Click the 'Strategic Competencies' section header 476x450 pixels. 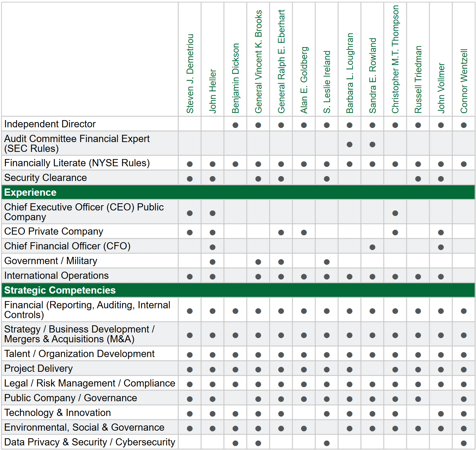tap(238, 290)
